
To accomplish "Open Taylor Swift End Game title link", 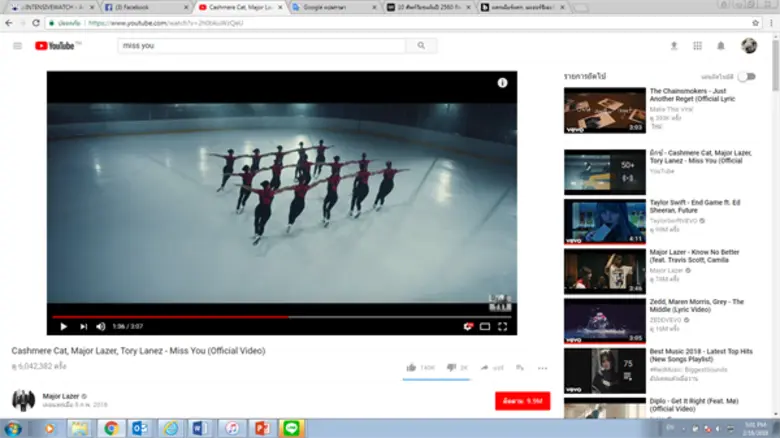I will click(x=695, y=206).
